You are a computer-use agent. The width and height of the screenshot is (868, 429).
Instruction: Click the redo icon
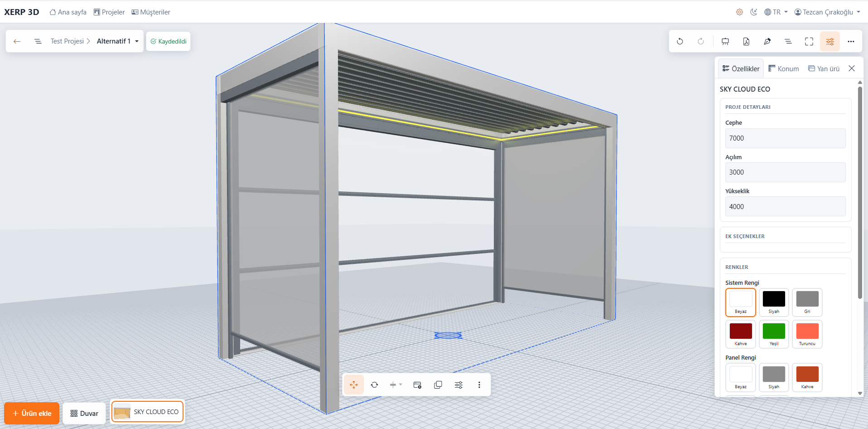[701, 41]
